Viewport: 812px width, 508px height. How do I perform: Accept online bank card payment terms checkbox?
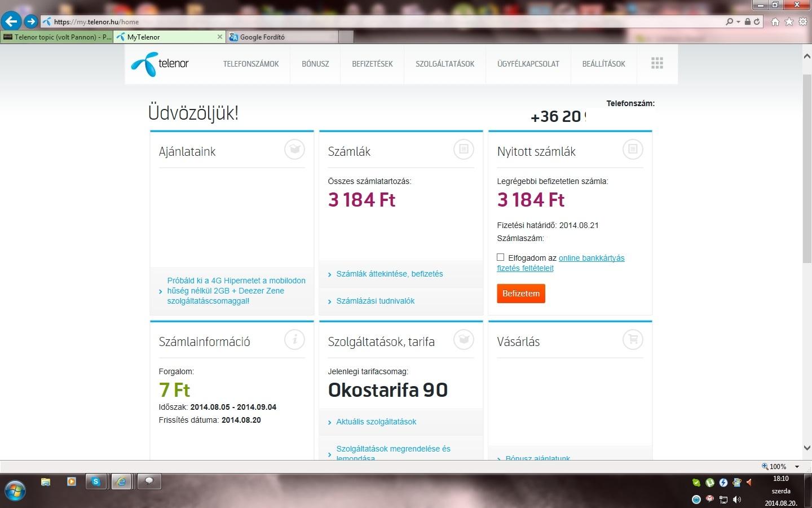500,257
